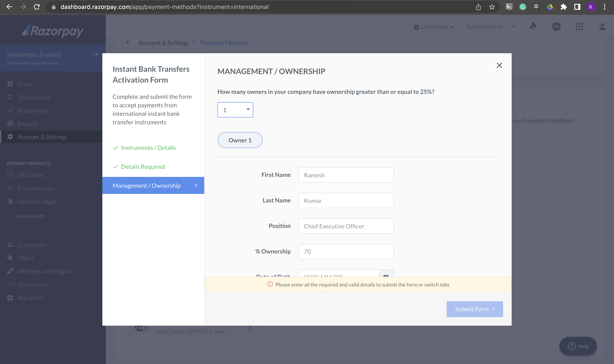
Task: Click the Account & Settings menu item
Action: click(x=42, y=136)
